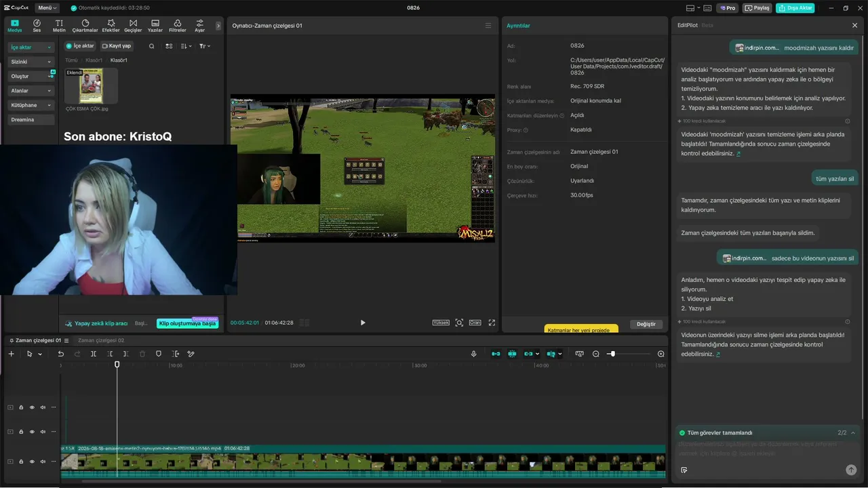Expand the İçe aktar sidebar section
Viewport: 868px width, 488px height.
31,47
